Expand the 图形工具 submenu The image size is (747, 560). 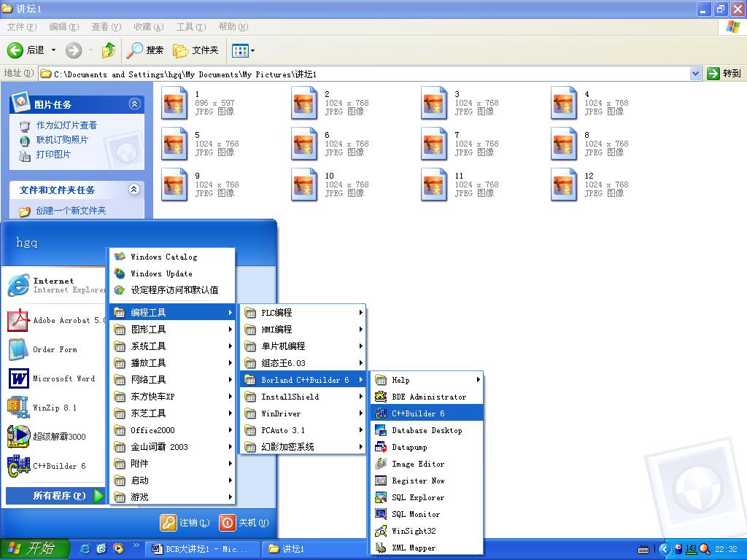coord(172,329)
